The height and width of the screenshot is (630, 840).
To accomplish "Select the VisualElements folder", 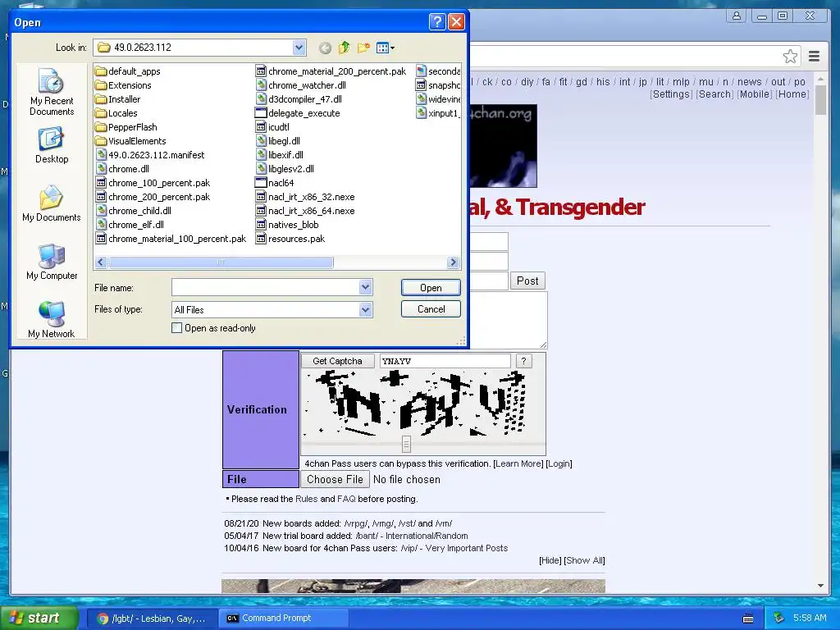I will (x=130, y=141).
